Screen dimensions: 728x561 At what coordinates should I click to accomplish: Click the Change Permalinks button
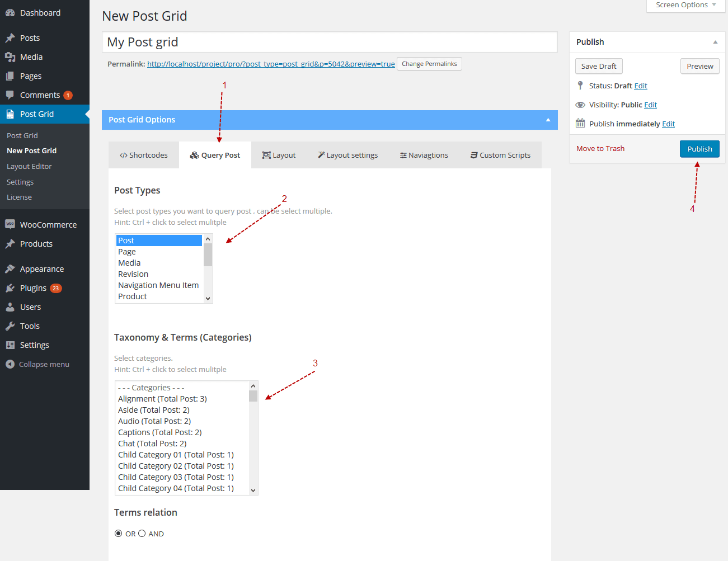[x=429, y=64]
